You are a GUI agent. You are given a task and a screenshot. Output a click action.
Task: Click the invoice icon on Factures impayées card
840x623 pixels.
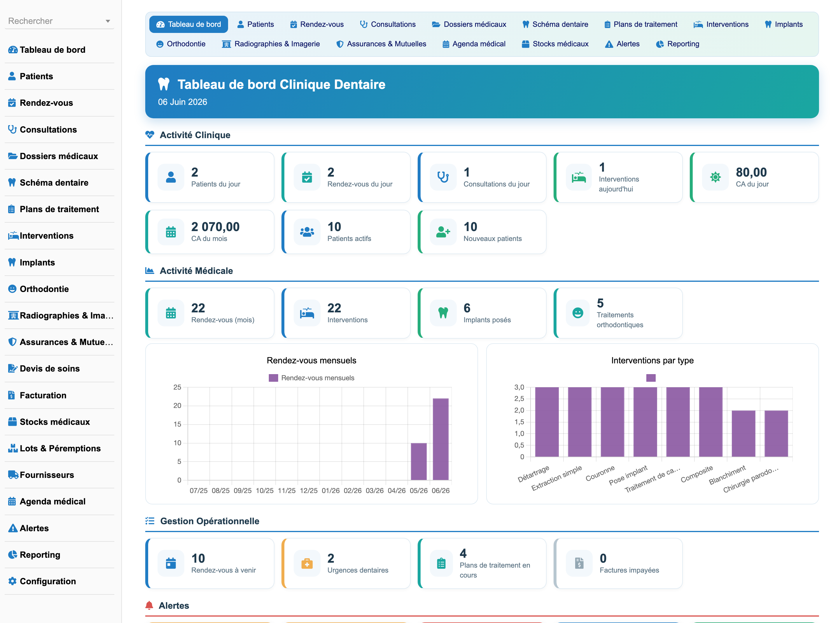point(579,564)
